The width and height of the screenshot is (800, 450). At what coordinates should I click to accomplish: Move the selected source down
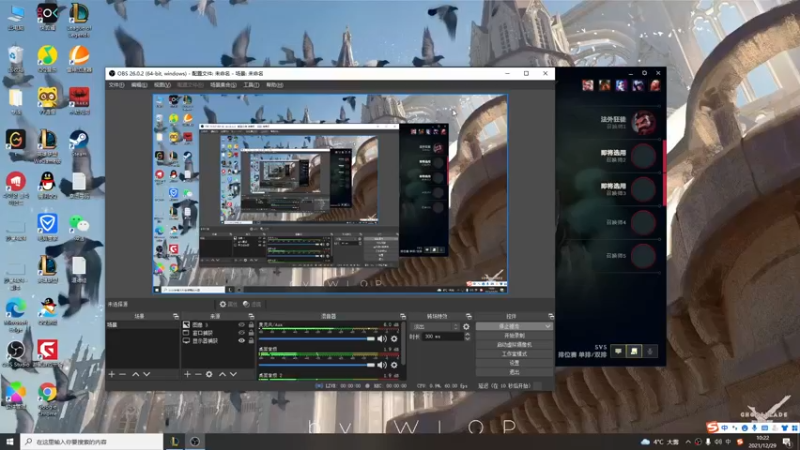tap(233, 374)
